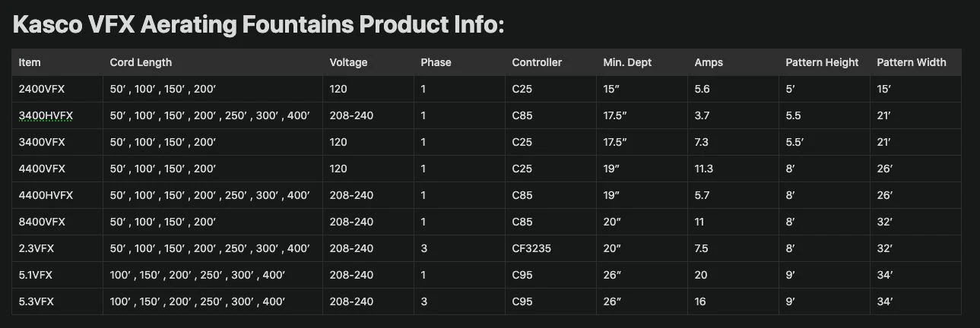Click the 11.3 amps cell
The height and width of the screenshot is (328, 980).
click(704, 169)
